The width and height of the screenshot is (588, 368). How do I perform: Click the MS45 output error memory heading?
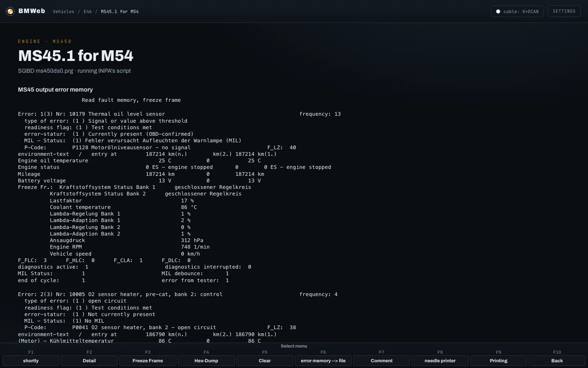tap(55, 90)
